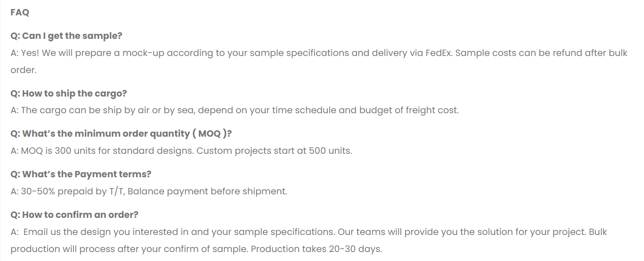Image resolution: width=644 pixels, height=261 pixels.
Task: Click "MOQ" inside the parentheses in the question
Action: [x=210, y=134]
